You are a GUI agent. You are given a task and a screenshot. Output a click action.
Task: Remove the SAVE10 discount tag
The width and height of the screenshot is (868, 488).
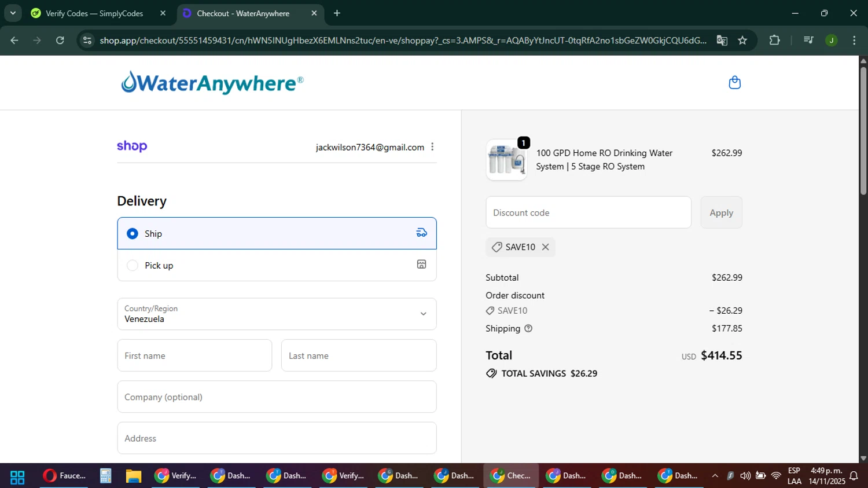point(545,247)
